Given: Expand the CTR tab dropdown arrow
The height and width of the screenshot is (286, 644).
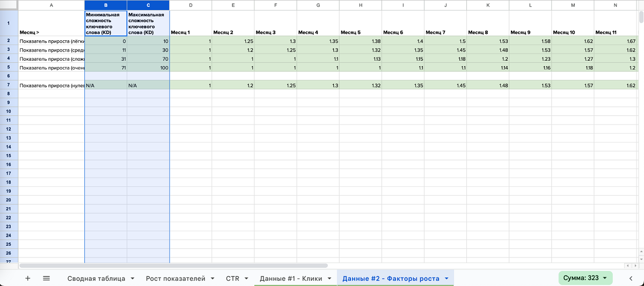Looking at the screenshot, I should (246, 278).
